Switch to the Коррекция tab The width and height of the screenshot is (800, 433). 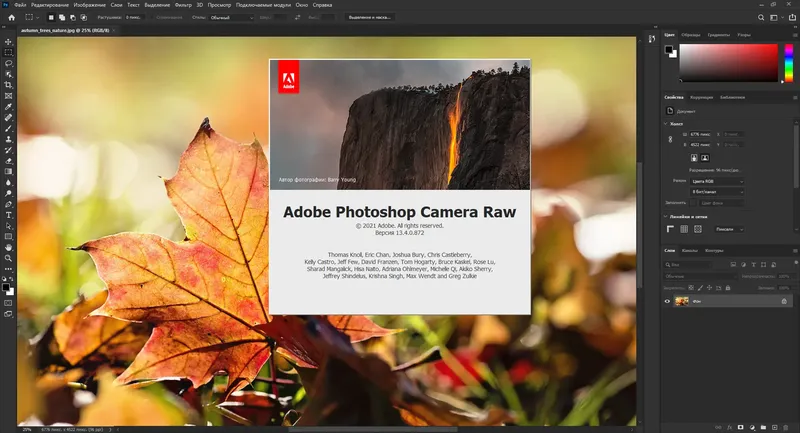[702, 97]
